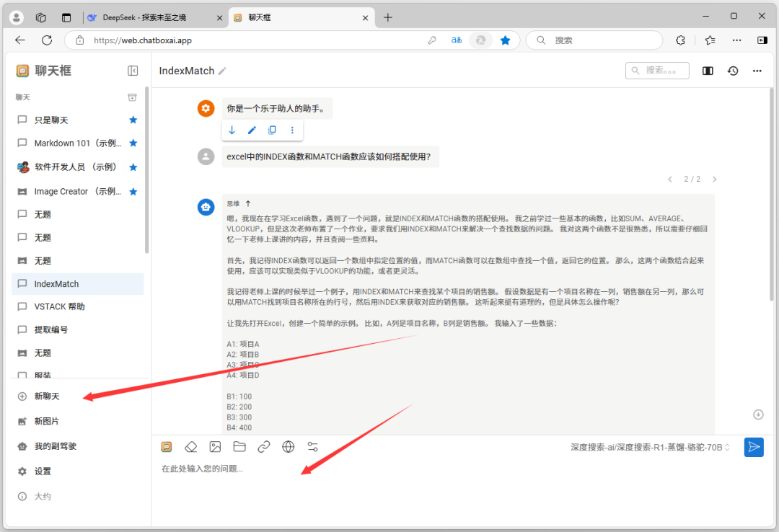This screenshot has width=779, height=532.
Task: Clean up chat list archive icon
Action: [x=132, y=97]
